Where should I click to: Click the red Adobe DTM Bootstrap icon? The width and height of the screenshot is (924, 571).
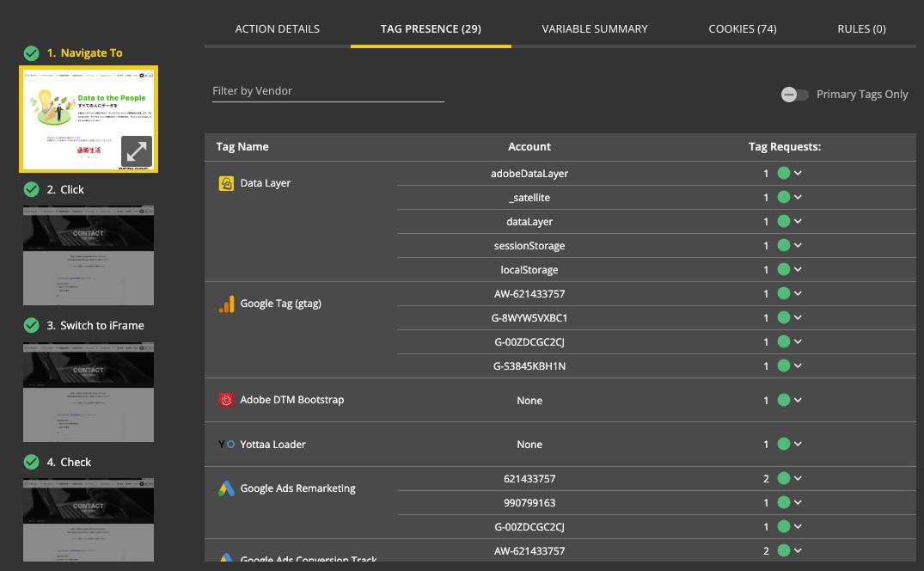[226, 400]
